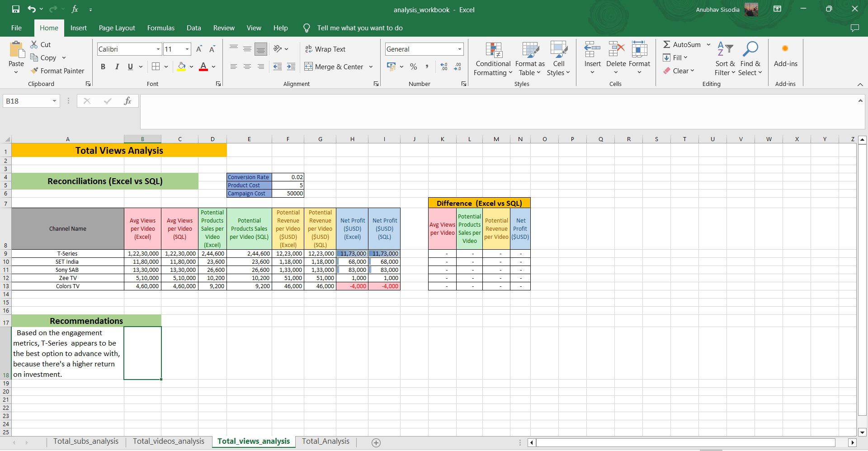The width and height of the screenshot is (868, 451).
Task: Click the Insert Cells icon
Action: [x=592, y=50]
